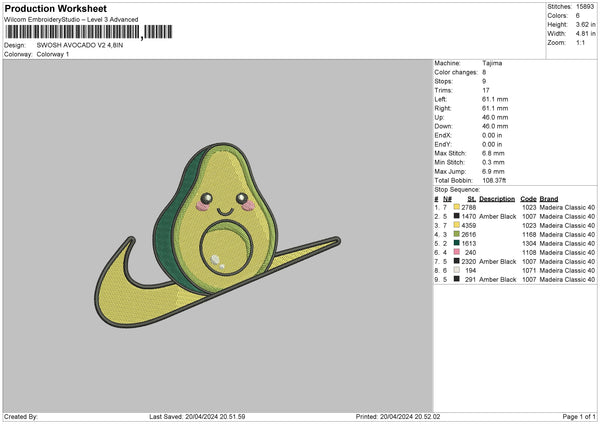Select thread code "1108" in row 6

click(529, 253)
